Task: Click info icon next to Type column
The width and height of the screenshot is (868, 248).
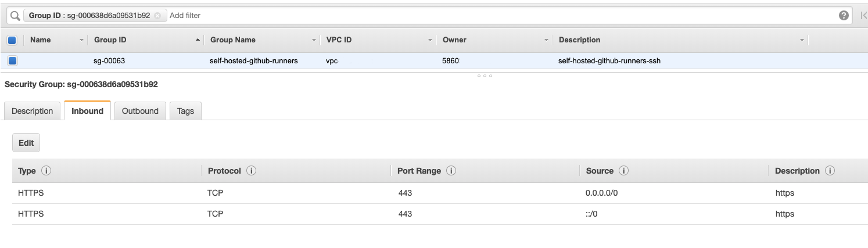Action: (x=46, y=171)
